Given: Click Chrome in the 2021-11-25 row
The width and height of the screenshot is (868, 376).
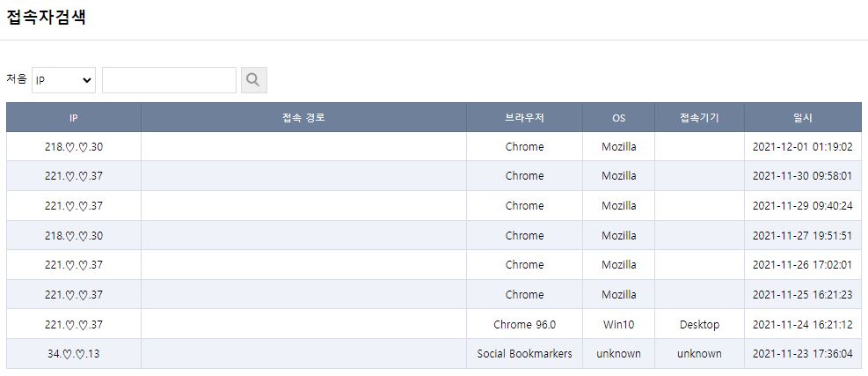Looking at the screenshot, I should pyautogui.click(x=524, y=294).
